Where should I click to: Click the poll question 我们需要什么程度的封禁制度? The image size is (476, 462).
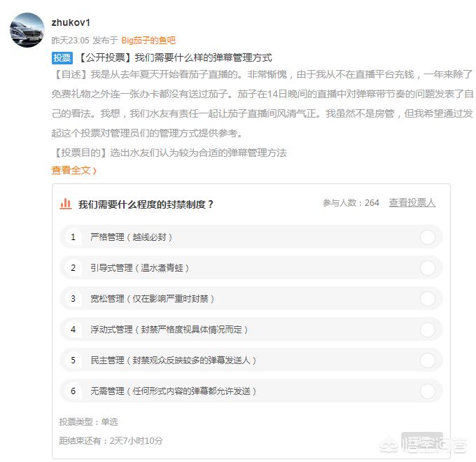click(146, 204)
